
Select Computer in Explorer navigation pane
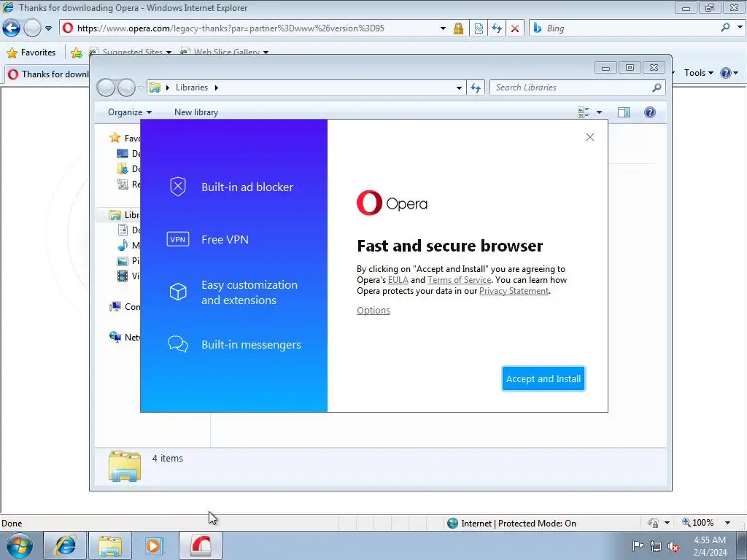(x=125, y=307)
